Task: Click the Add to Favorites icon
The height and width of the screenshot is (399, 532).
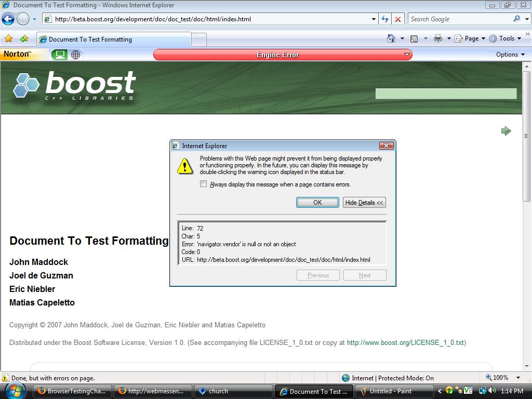Action: point(24,38)
